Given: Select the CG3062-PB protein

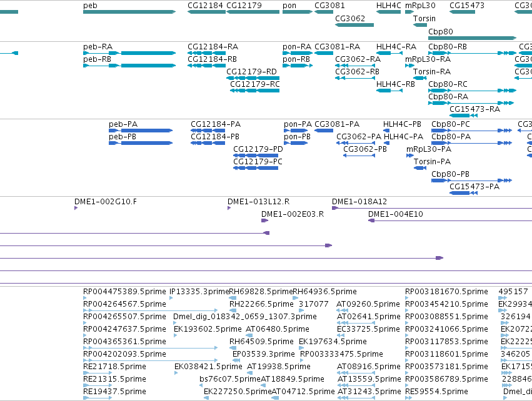Looking at the screenshot, I should coord(359,156).
